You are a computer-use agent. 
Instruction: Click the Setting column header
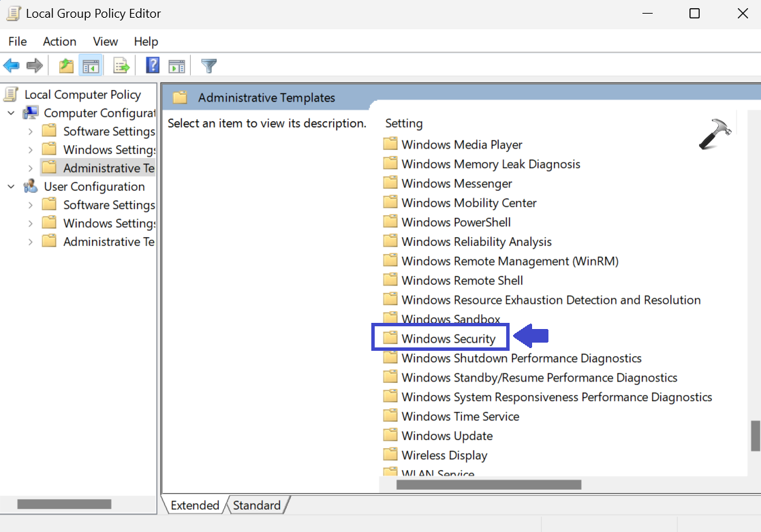(404, 123)
